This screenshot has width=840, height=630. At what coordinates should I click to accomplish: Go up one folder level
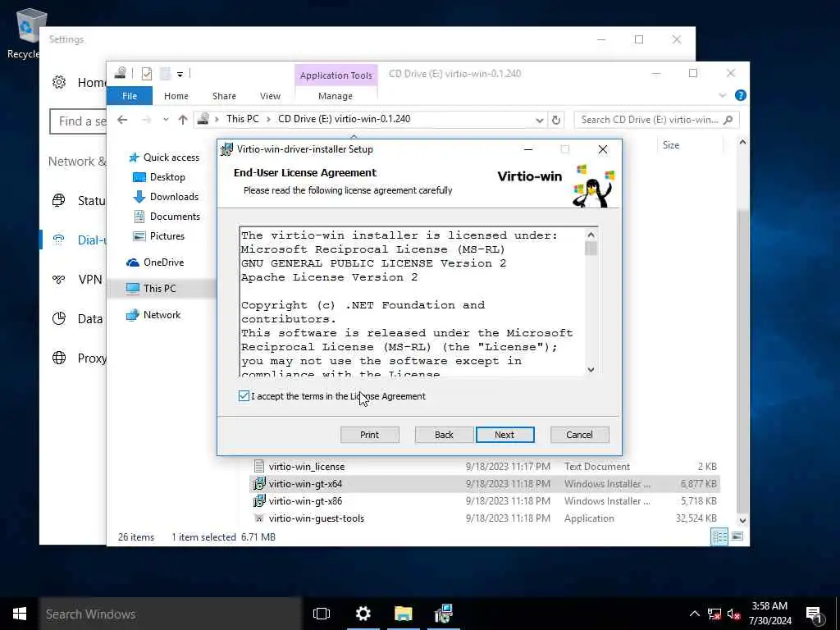point(183,120)
